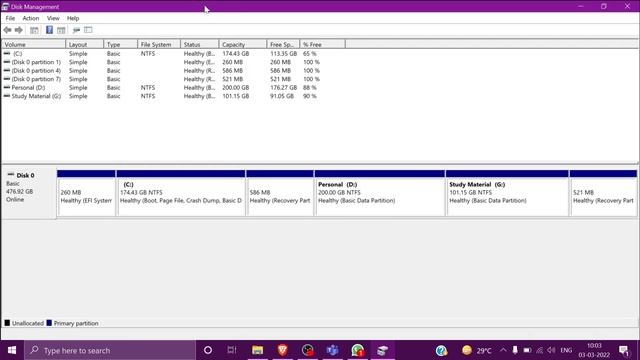Open WhatsApp from the taskbar
Image resolution: width=640 pixels, height=360 pixels.
(x=358, y=350)
